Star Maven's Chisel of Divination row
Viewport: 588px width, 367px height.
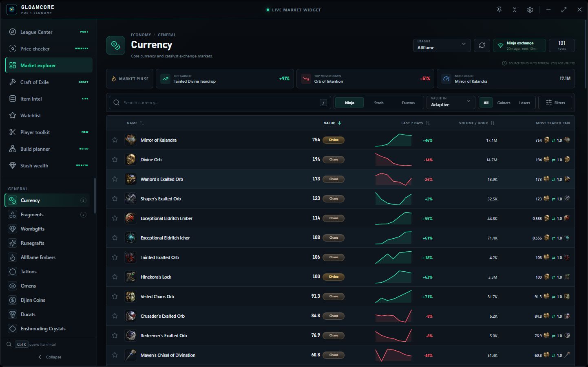point(115,355)
